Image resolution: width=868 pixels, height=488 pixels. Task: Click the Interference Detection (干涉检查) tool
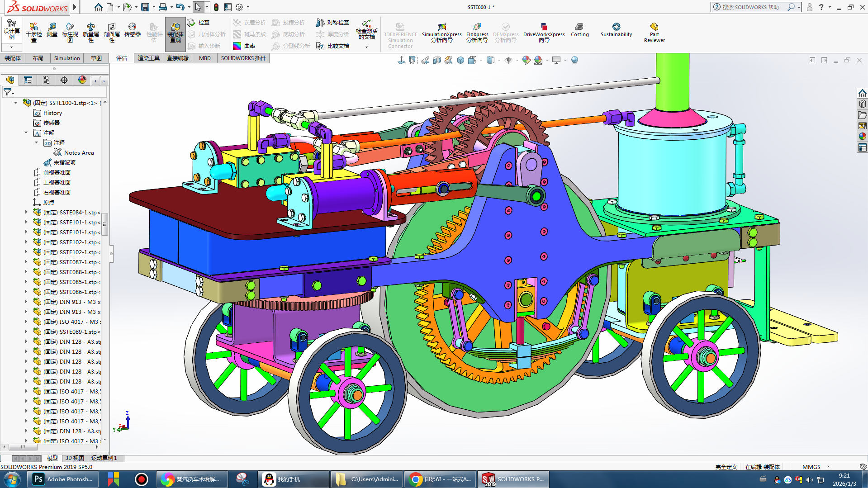(33, 32)
